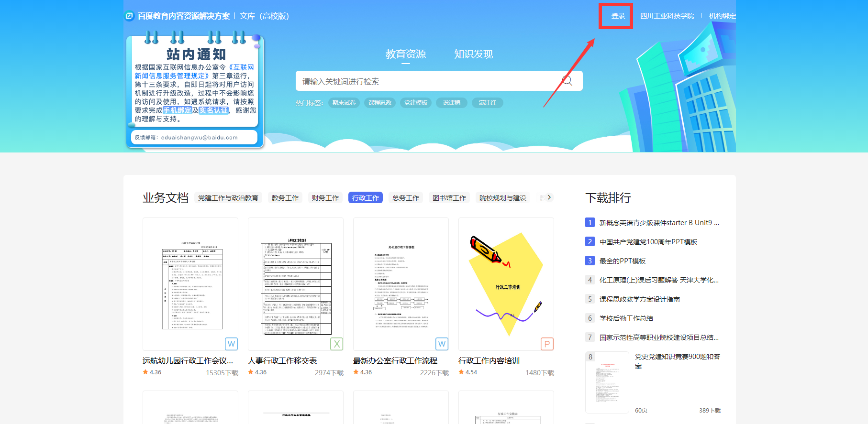Click the 期末试卷 hot tag

[x=344, y=103]
